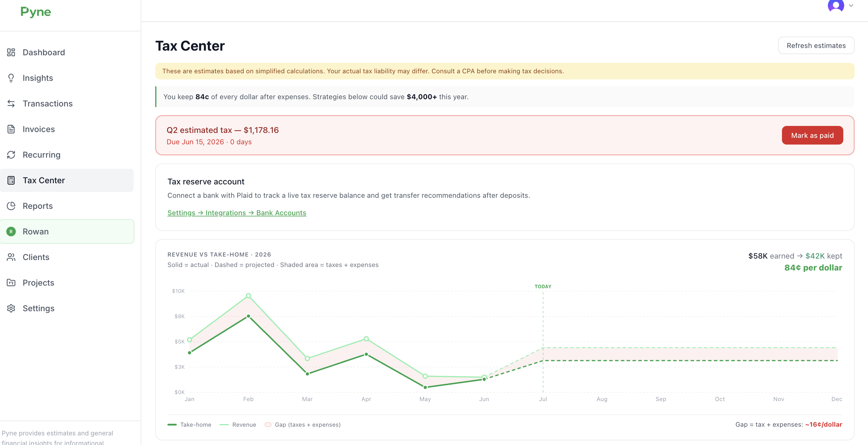
Task: Toggle the Take-home legend entry
Action: pyautogui.click(x=189, y=425)
